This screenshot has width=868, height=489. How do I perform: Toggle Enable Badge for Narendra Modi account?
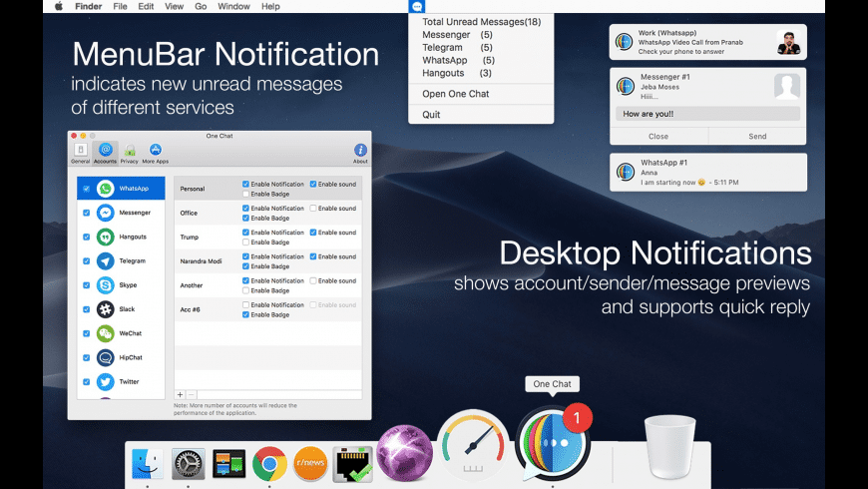pos(245,266)
